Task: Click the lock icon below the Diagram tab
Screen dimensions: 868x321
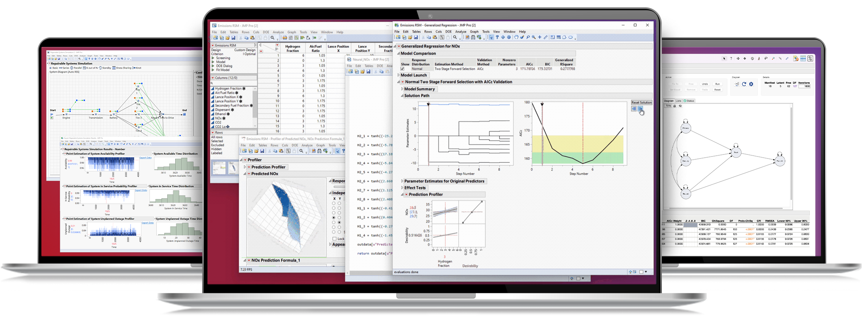Action: pyautogui.click(x=674, y=106)
